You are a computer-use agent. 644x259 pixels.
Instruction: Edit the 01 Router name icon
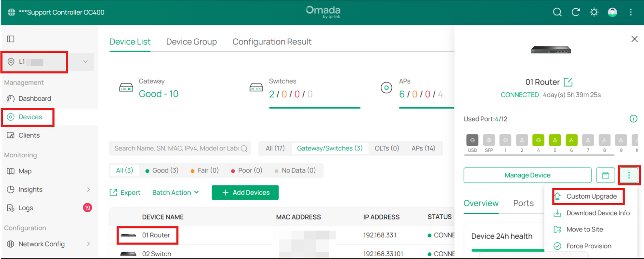(568, 82)
